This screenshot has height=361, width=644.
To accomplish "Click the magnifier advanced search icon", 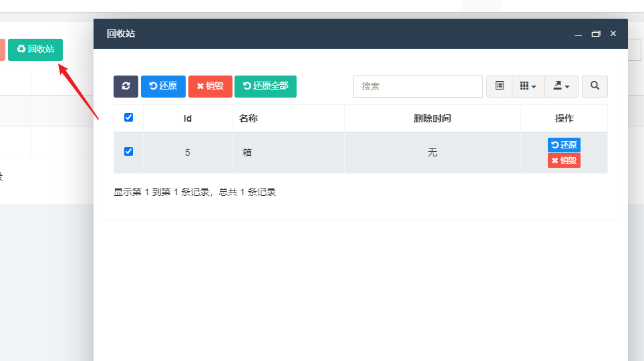I will [595, 86].
